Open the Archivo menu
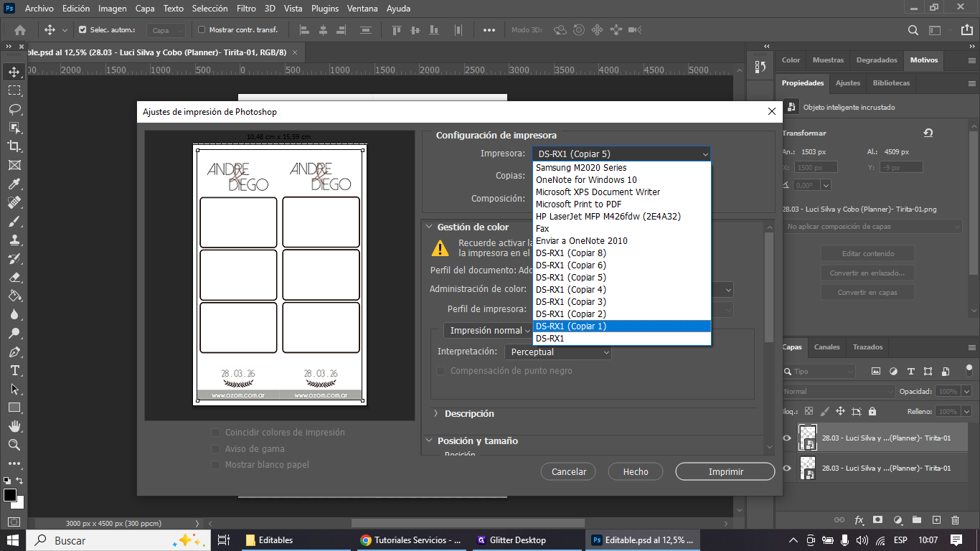 (x=39, y=9)
